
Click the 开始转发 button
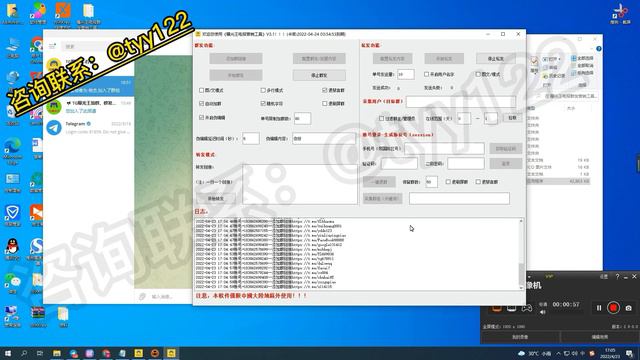[x=216, y=198]
